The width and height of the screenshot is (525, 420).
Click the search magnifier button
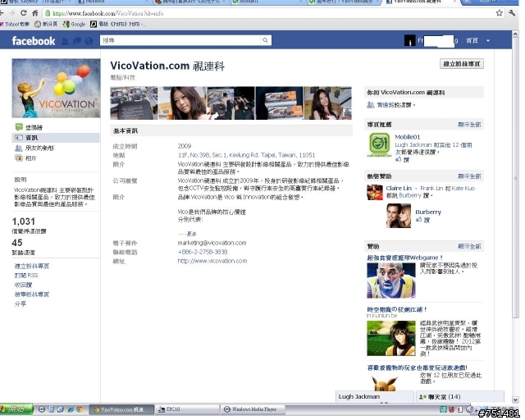pyautogui.click(x=265, y=40)
